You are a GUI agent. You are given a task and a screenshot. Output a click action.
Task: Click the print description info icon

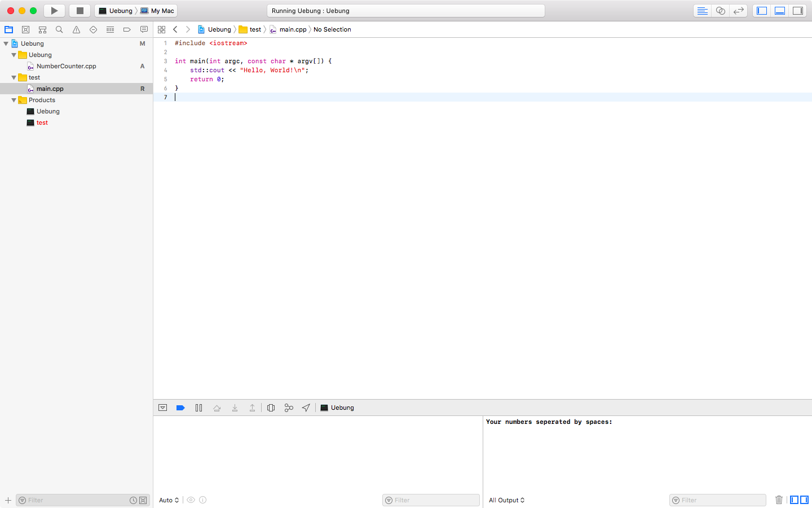click(203, 500)
